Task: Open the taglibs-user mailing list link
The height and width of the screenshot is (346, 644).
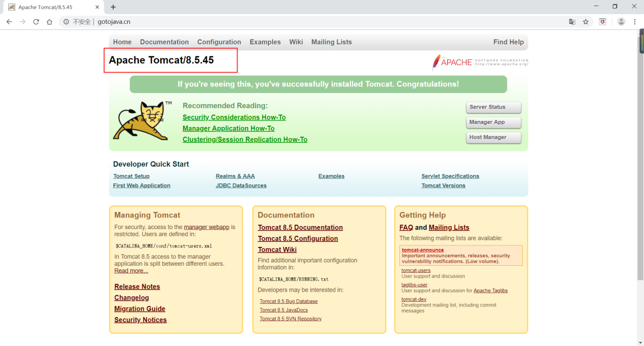Action: click(414, 285)
